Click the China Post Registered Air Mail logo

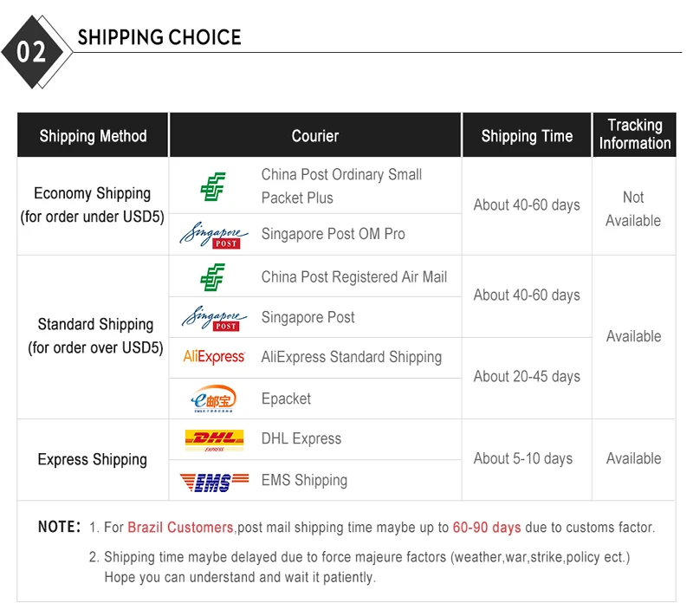tap(212, 277)
